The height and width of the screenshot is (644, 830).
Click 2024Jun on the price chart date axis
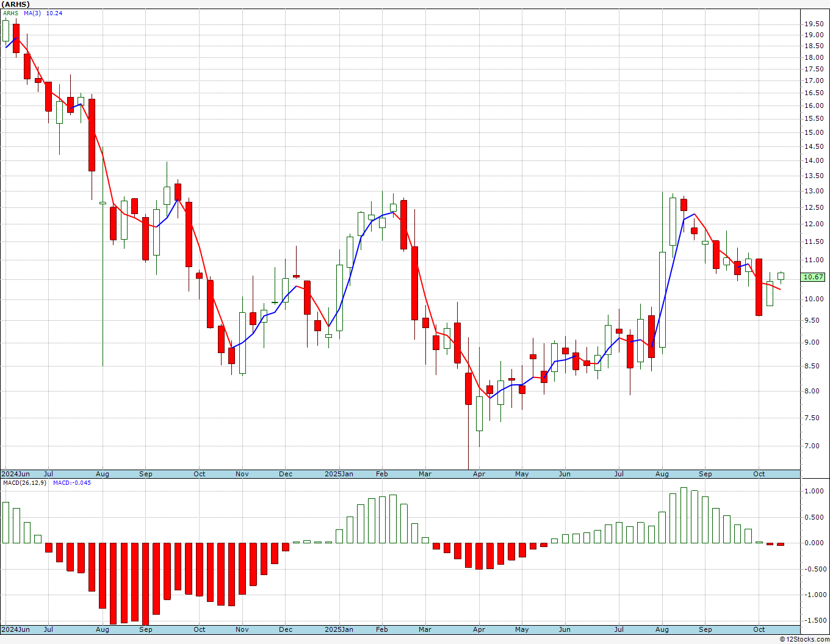point(15,474)
